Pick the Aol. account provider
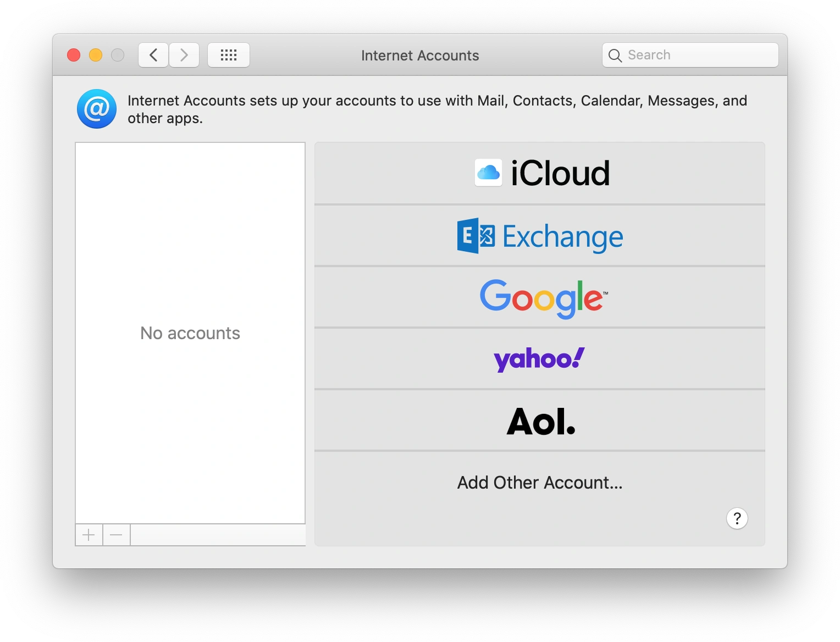Screen dimensions: 840x642 [540, 420]
